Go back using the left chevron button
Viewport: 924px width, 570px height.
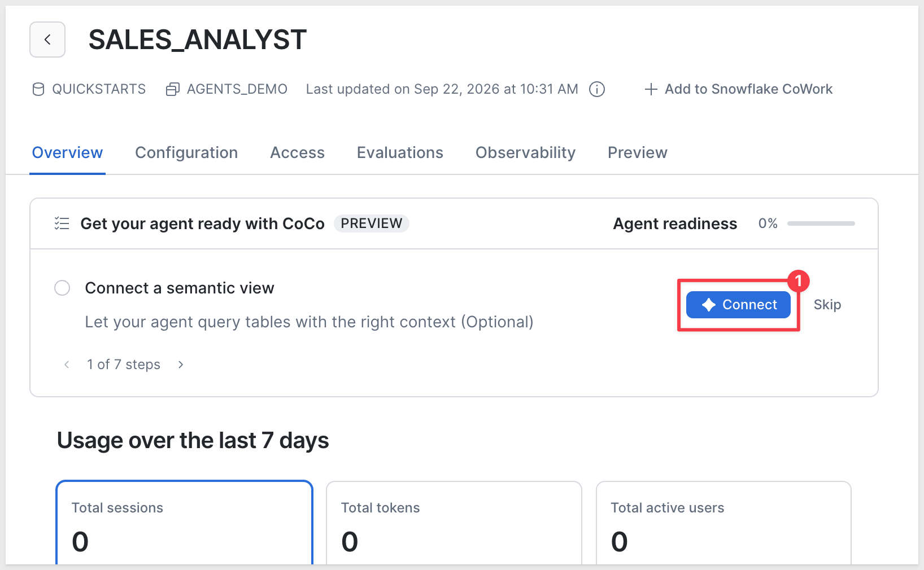pyautogui.click(x=47, y=40)
